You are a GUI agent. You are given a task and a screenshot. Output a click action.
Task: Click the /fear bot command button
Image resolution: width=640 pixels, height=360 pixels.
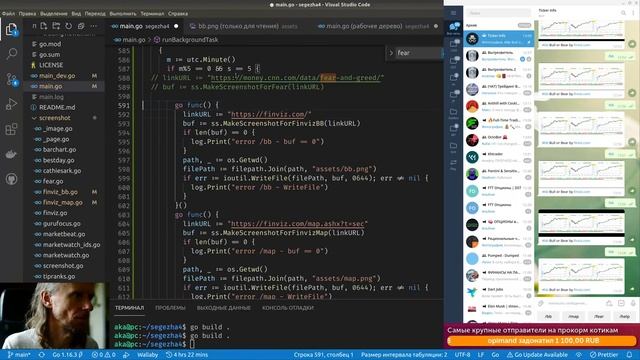[599, 316]
